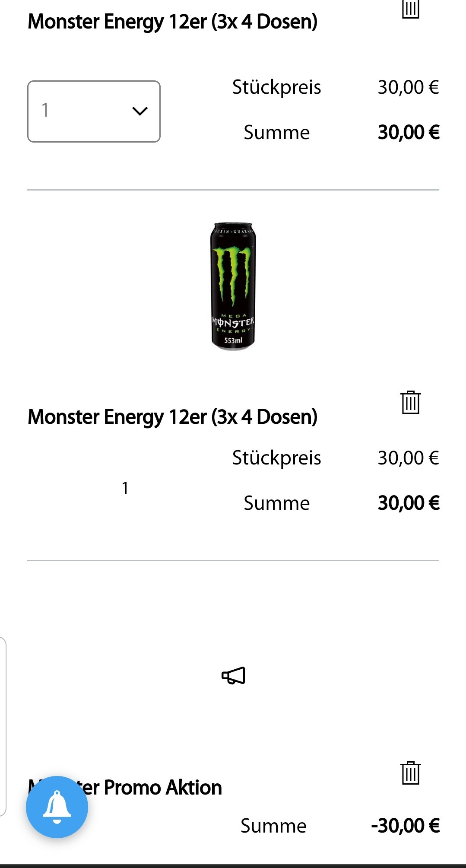Open the first Monster Energy 12er title at top
Image resolution: width=466 pixels, height=868 pixels.
click(x=172, y=22)
